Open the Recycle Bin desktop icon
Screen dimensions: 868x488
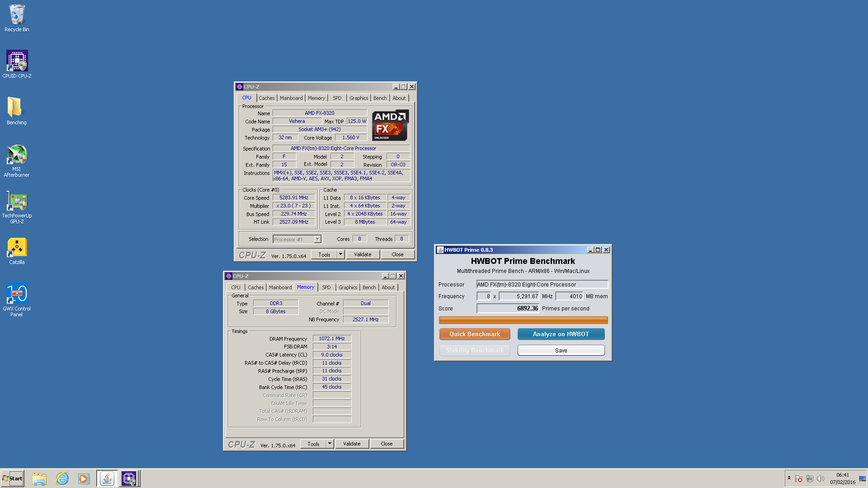[x=17, y=18]
